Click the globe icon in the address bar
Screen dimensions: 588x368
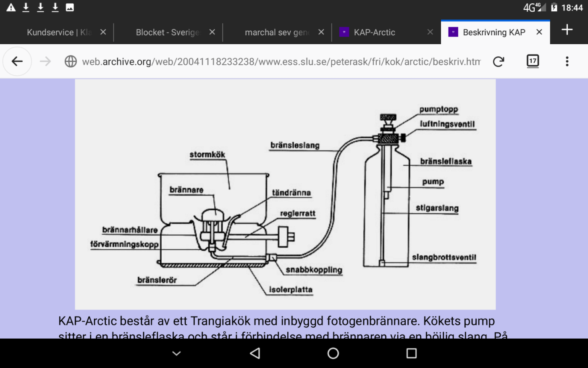coord(71,61)
